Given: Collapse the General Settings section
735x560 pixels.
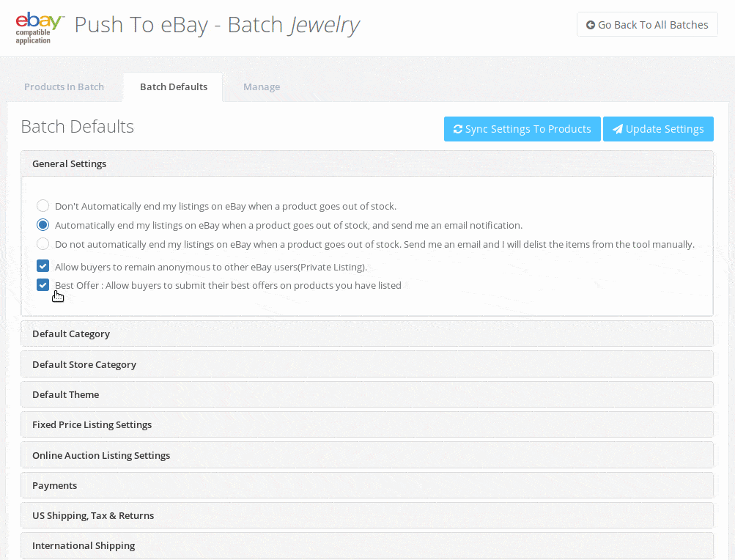Looking at the screenshot, I should 70,163.
